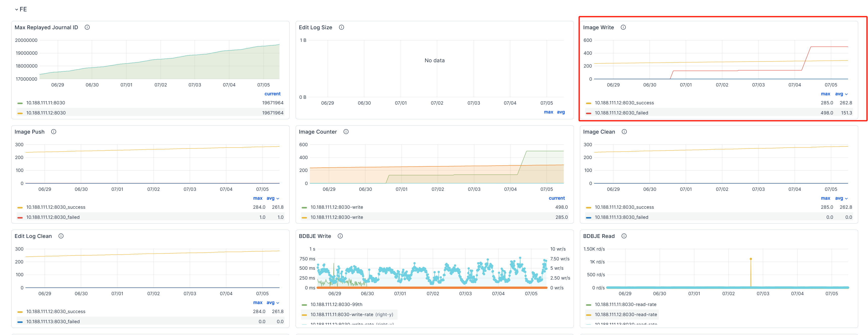Open the Max Replayed Journal ID panel title menu
This screenshot has height=335, width=868.
point(46,27)
